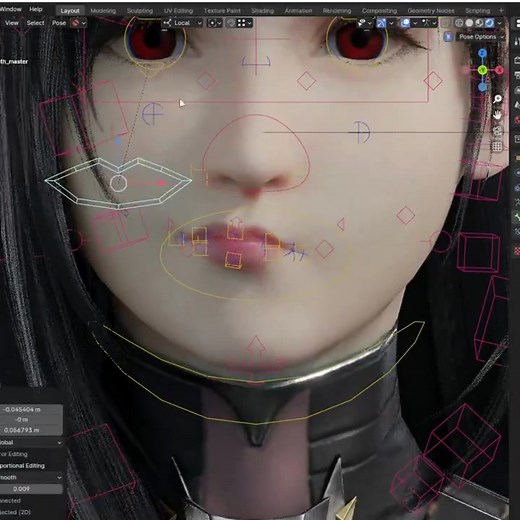Click the zoom magnifier view icon

[497, 99]
